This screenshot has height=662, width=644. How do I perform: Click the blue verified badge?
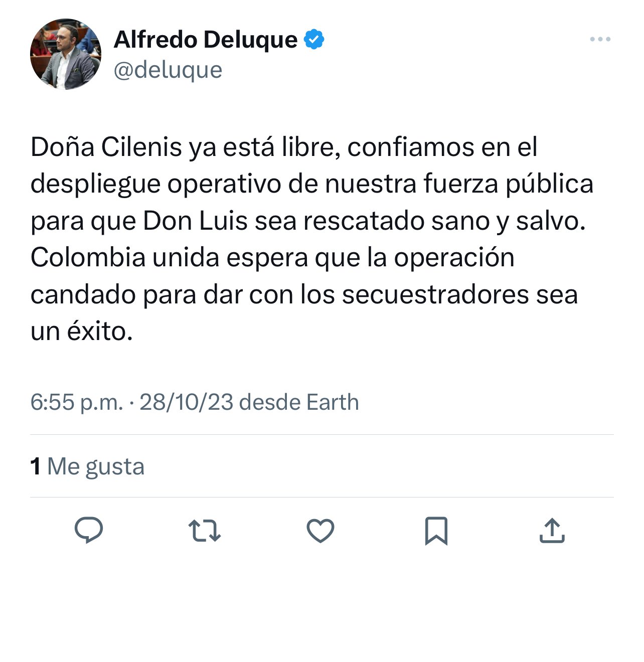point(314,40)
